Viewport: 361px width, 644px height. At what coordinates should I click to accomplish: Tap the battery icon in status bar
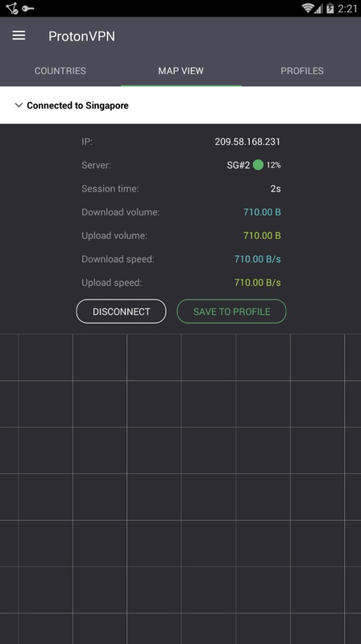[330, 8]
